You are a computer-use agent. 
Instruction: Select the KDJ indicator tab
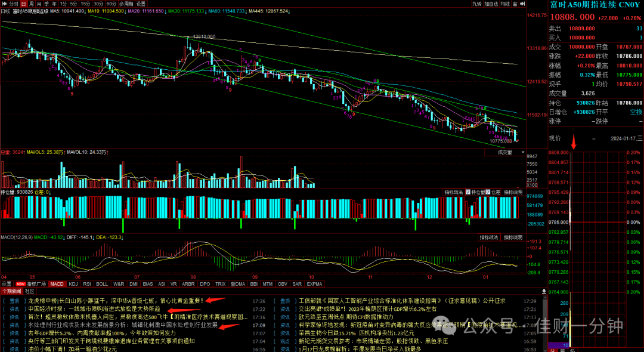73,284
